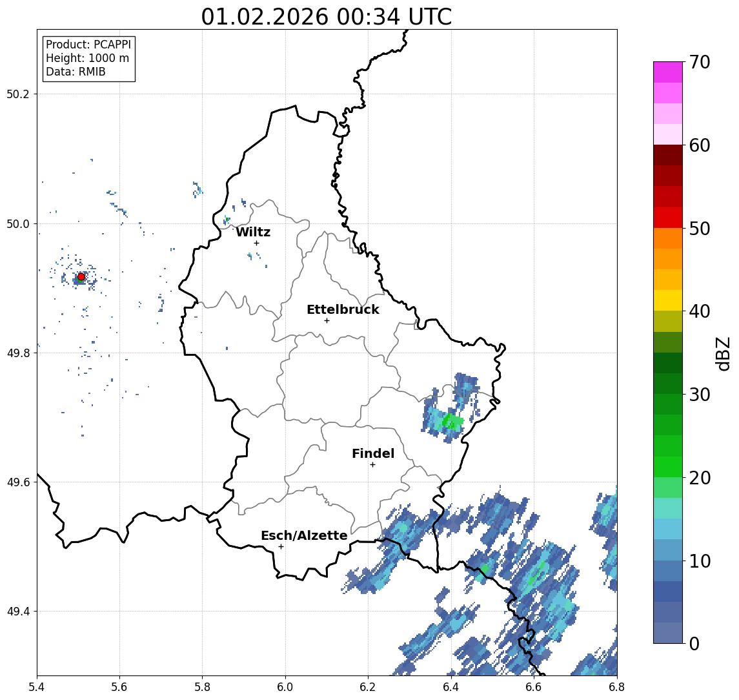Click the colorbar tick label 0
Screen dimensions: 739x700
pyautogui.click(x=694, y=643)
